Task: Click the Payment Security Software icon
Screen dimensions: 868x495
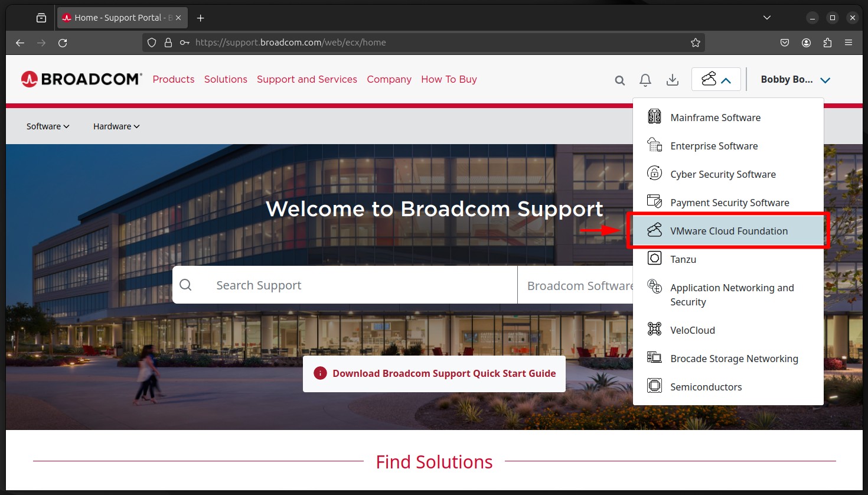Action: (654, 201)
